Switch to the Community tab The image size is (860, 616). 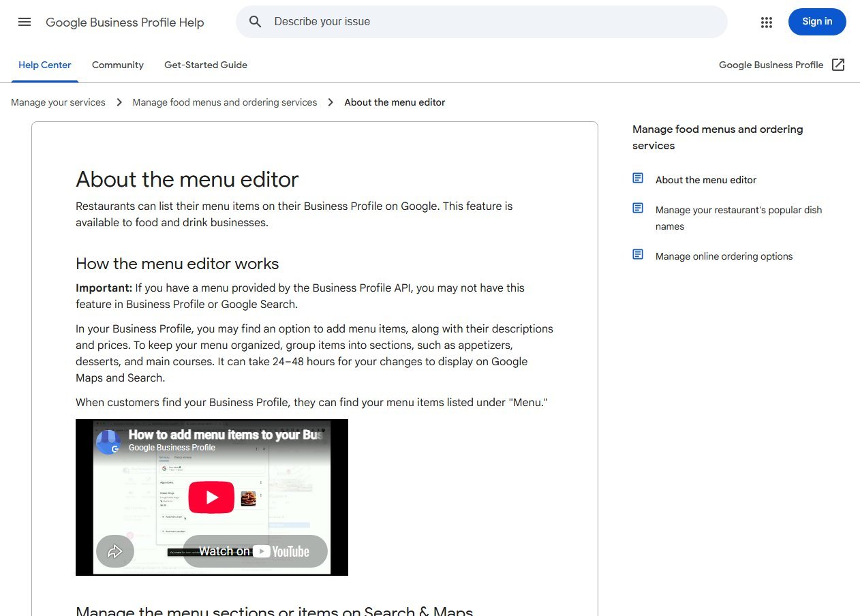tap(118, 65)
